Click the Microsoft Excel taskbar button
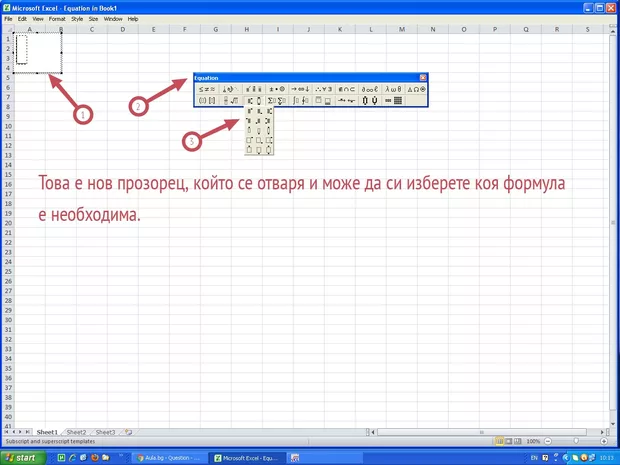This screenshot has width=620, height=465. tap(247, 458)
